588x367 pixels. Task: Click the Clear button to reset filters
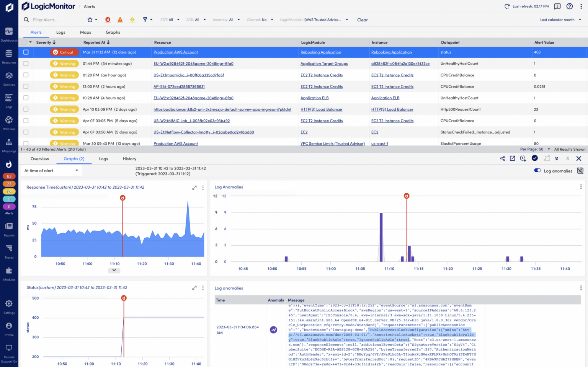[362, 20]
